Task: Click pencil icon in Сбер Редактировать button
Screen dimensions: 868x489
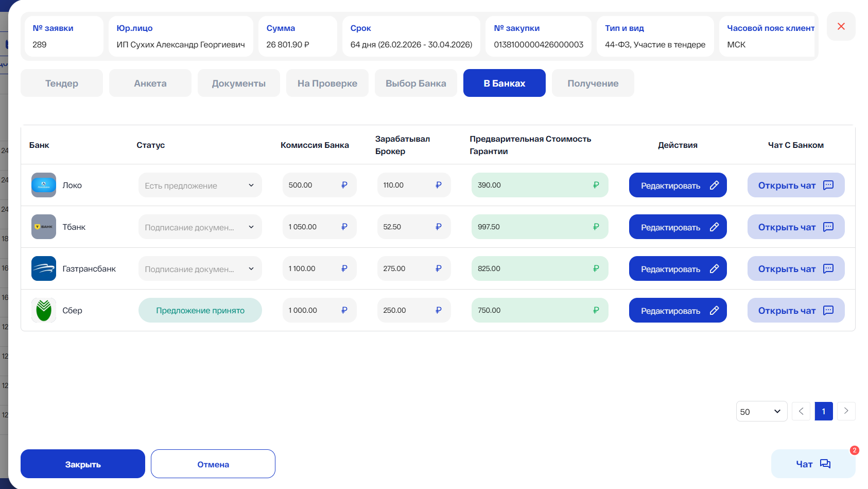Action: [x=714, y=310]
